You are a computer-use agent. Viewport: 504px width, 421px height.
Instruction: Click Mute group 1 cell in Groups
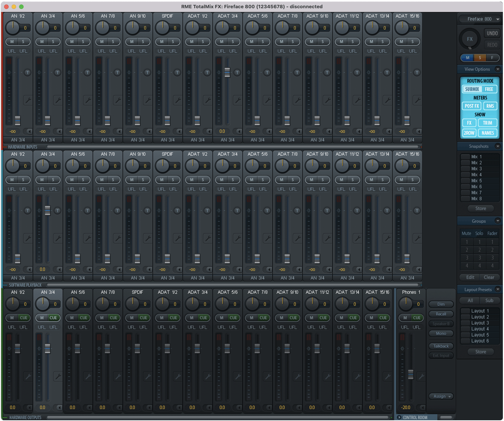pos(467,242)
